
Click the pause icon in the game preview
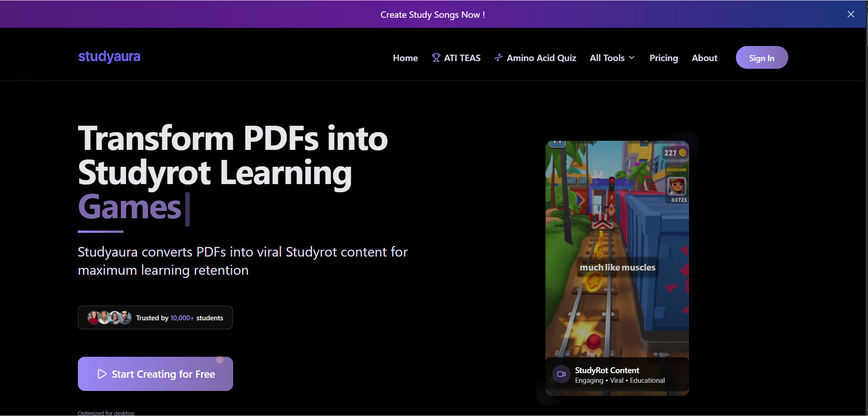(557, 144)
